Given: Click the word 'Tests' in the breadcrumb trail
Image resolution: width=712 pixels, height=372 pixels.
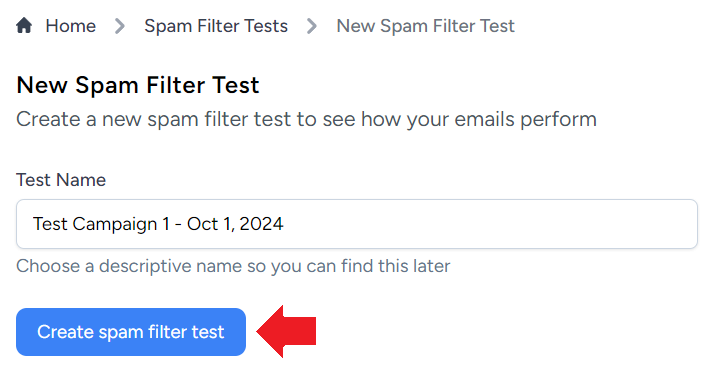Looking at the screenshot, I should (266, 26).
